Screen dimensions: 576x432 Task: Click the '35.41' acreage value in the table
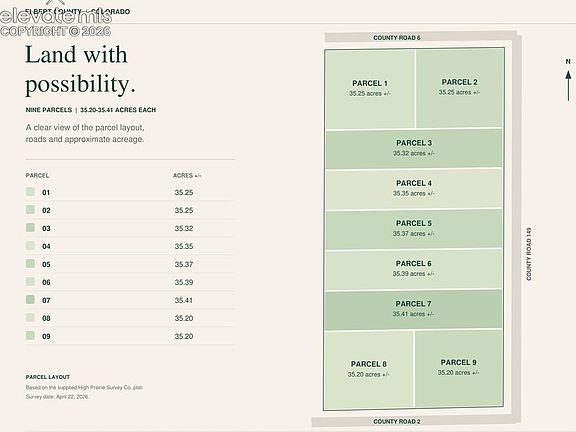[184, 300]
